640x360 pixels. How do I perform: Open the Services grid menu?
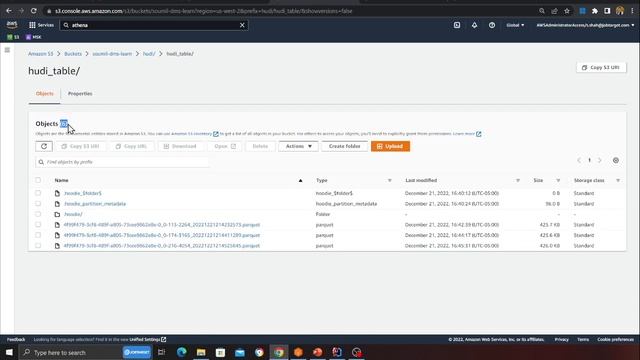click(41, 25)
